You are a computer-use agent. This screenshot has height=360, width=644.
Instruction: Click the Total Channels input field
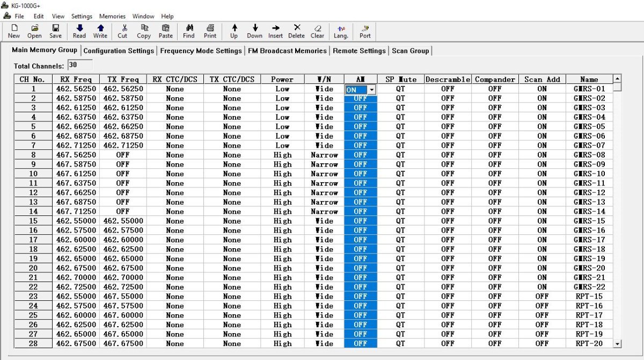click(79, 66)
